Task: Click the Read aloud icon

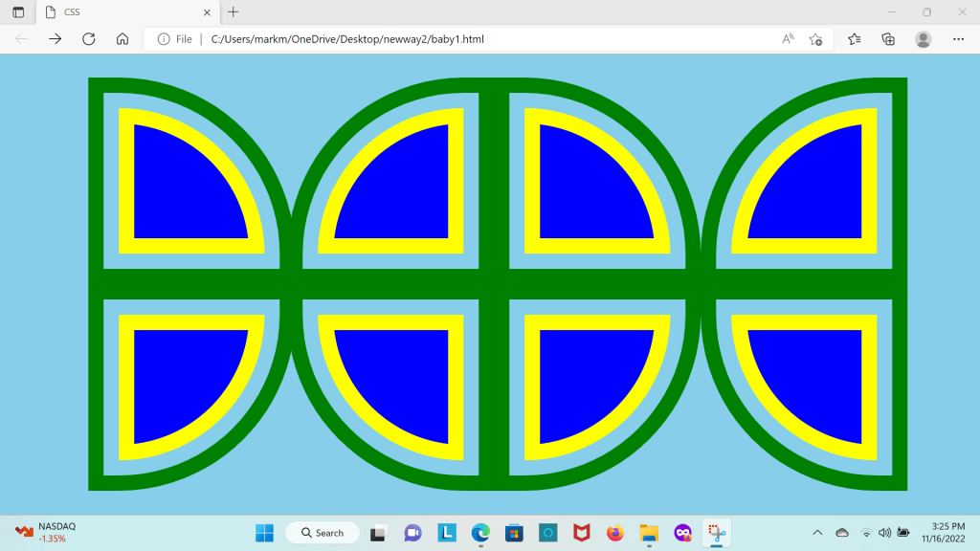Action: 789,39
